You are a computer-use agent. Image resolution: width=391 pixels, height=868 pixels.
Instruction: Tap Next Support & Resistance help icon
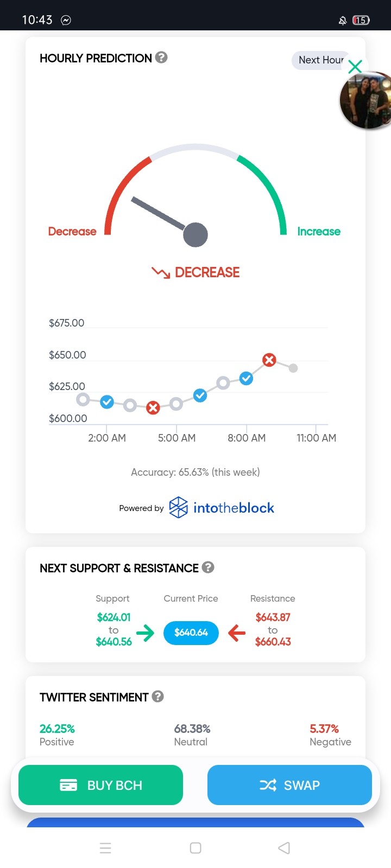[208, 567]
